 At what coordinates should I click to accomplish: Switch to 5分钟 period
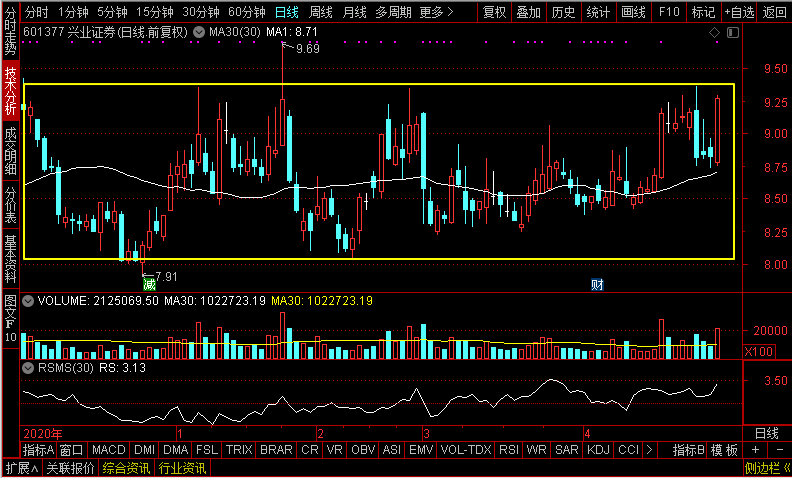point(113,12)
